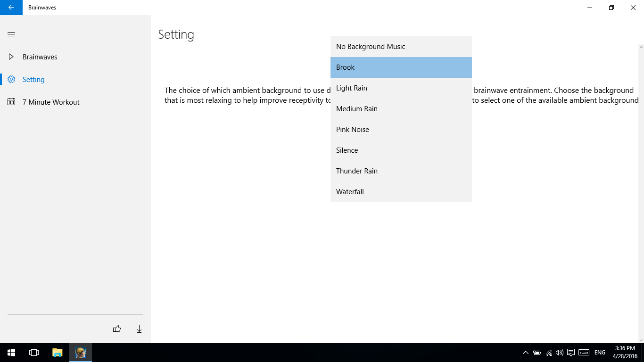Show hidden system tray icons
This screenshot has width=644, height=362.
point(526,353)
